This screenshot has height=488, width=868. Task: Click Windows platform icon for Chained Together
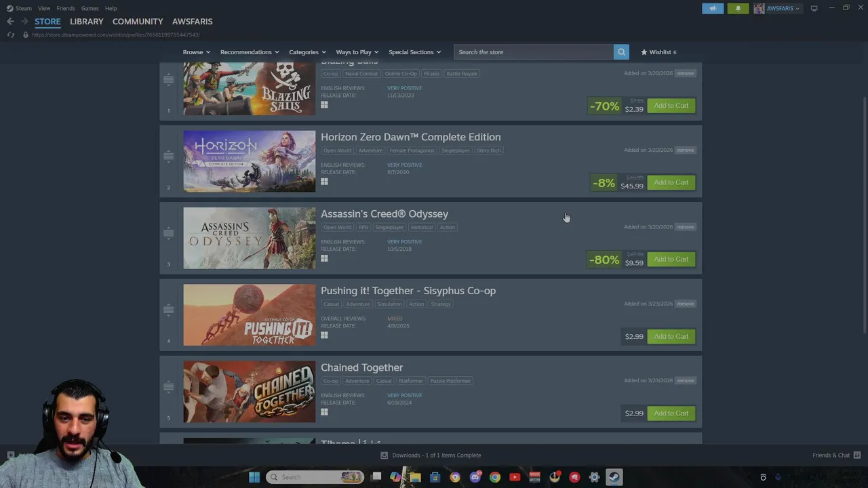click(x=324, y=412)
